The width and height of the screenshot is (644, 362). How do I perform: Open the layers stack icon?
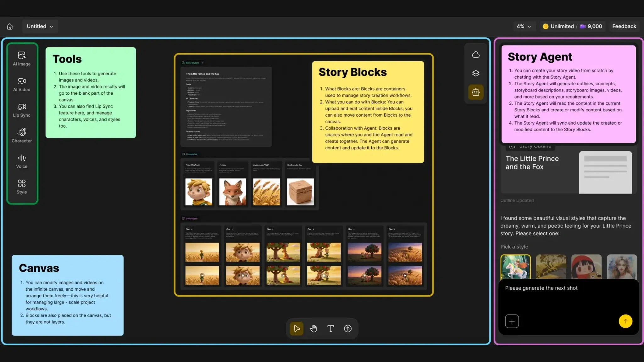click(x=476, y=73)
